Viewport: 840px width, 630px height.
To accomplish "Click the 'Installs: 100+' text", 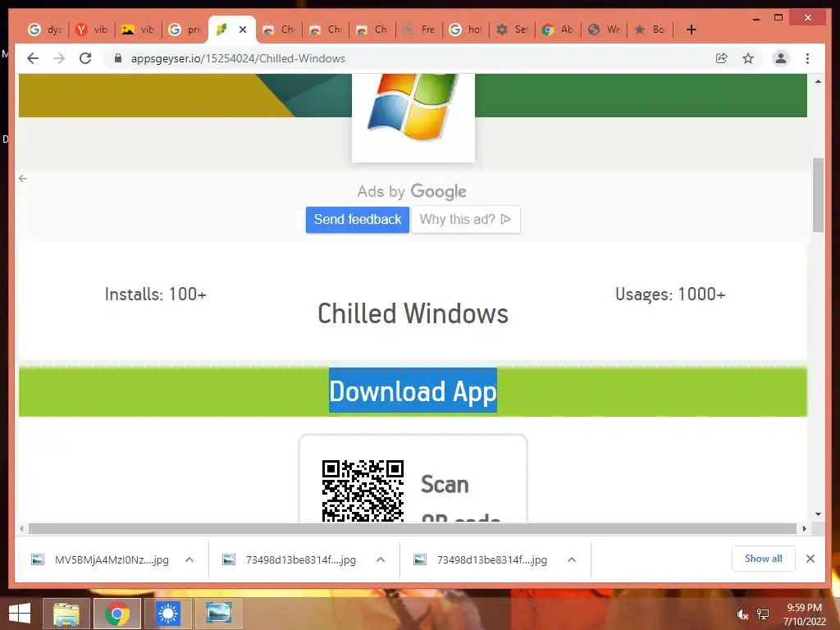I will click(x=155, y=294).
